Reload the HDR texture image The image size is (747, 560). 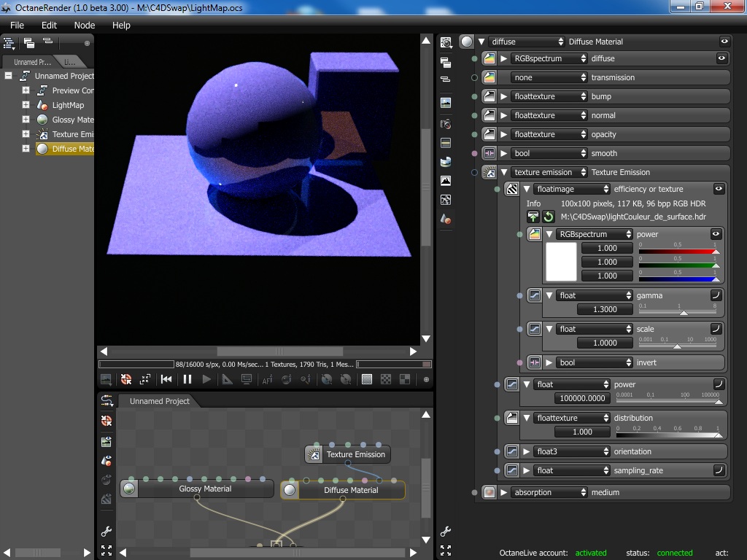(548, 217)
